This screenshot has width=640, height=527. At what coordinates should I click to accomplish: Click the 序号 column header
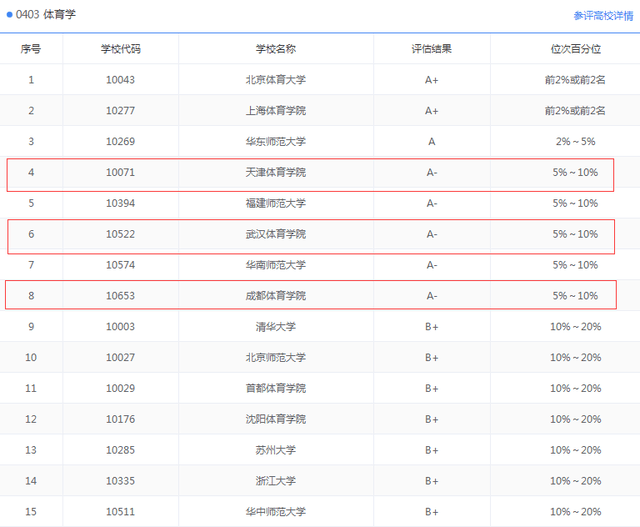31,49
